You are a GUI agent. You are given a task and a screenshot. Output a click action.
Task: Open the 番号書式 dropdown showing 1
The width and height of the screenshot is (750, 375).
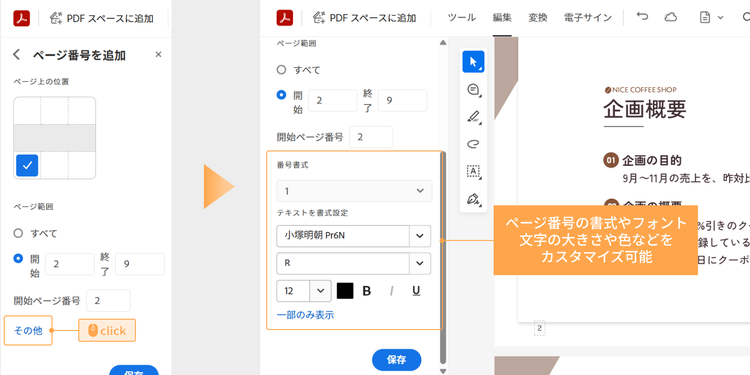pos(354,191)
